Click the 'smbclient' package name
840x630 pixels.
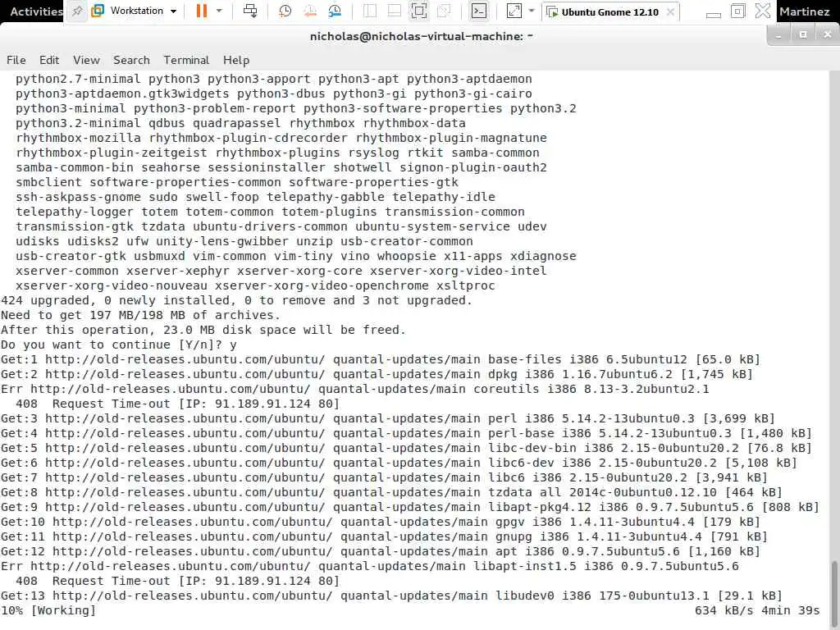48,182
